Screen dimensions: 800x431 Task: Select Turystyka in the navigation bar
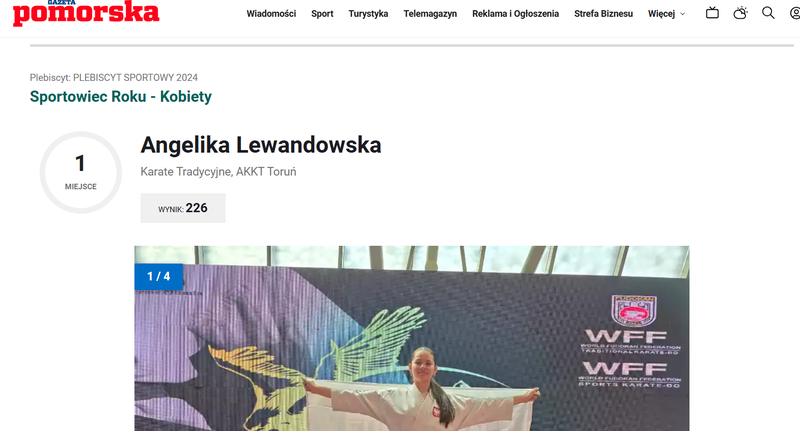point(368,14)
